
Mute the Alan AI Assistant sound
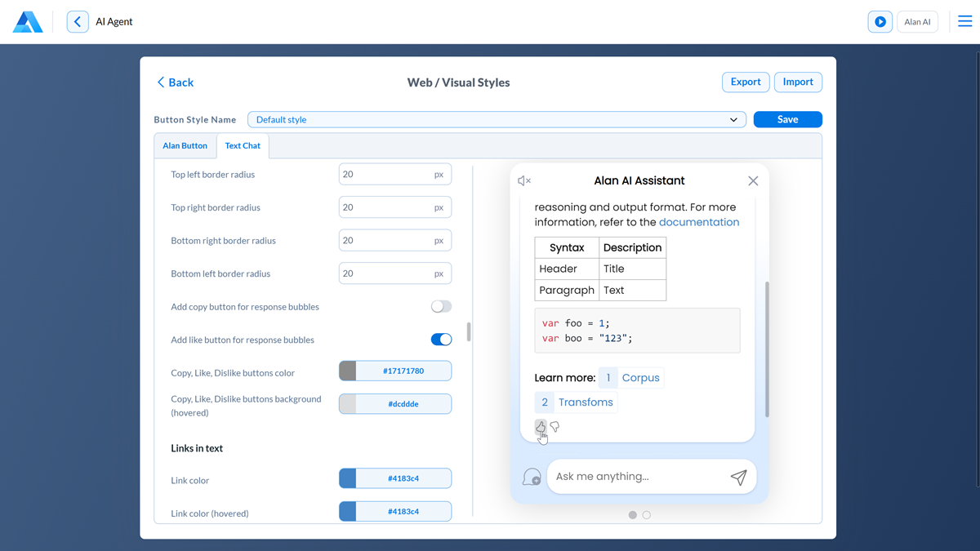click(524, 181)
